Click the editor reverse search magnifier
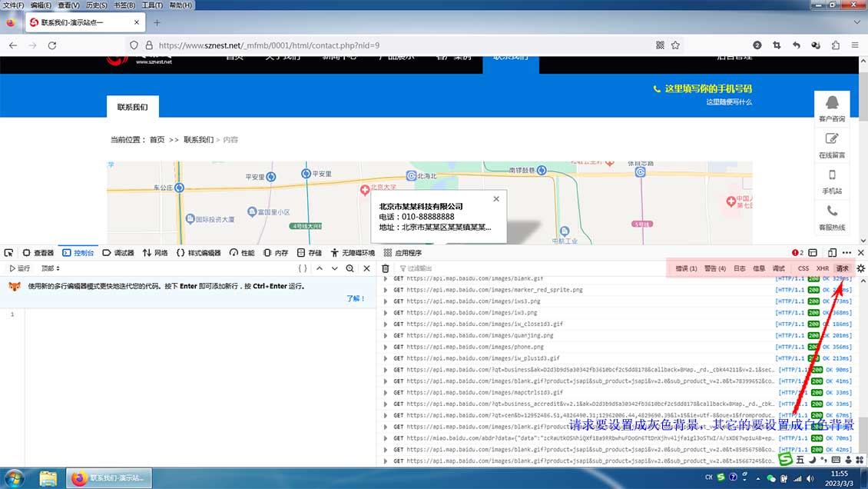The height and width of the screenshot is (489, 868). tap(350, 268)
